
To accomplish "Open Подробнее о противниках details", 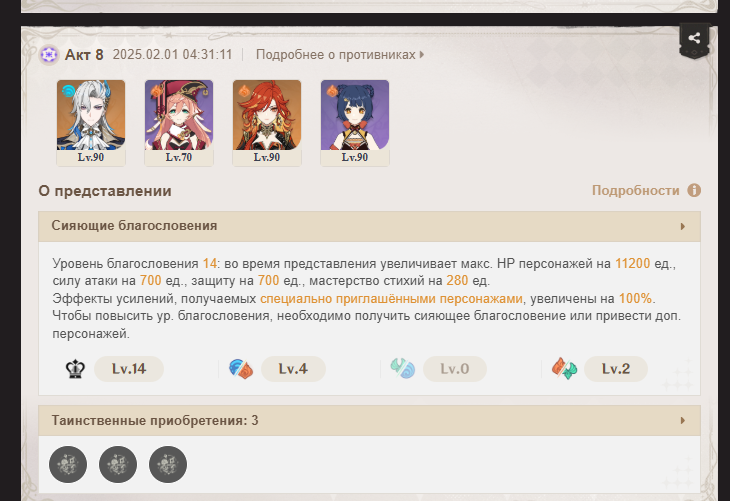I will 339,54.
